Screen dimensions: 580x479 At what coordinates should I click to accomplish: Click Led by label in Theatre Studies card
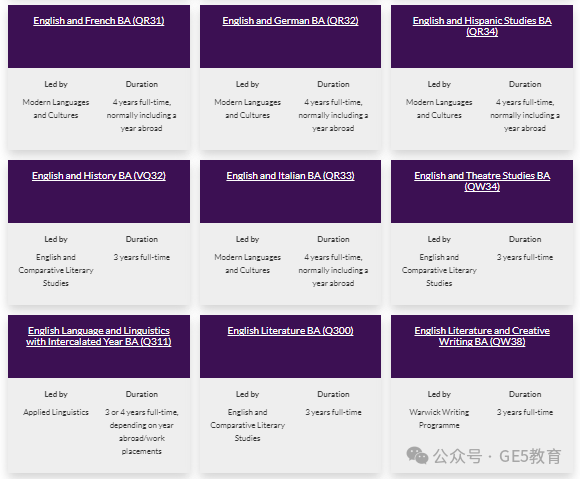click(x=439, y=239)
